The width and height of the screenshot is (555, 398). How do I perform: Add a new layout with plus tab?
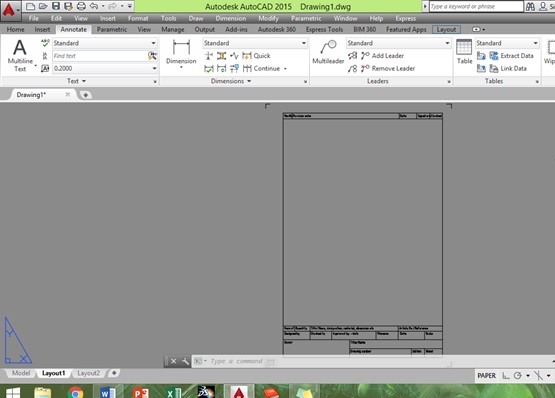point(114,373)
